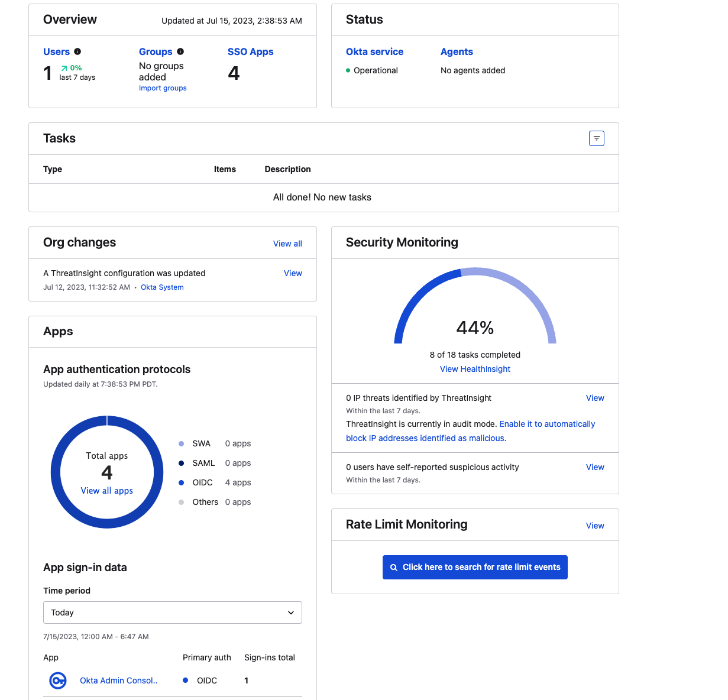The width and height of the screenshot is (728, 700).
Task: Click the 44% security progress gauge
Action: pos(475,306)
